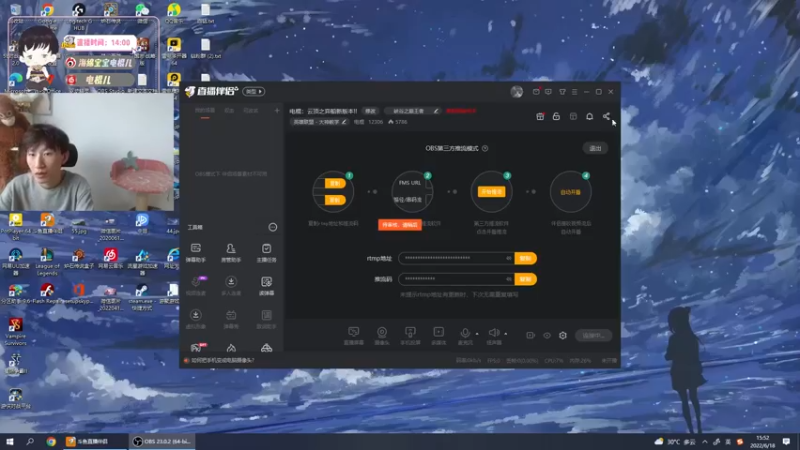Click the skin icon in the title bar
Screen dimensions: 800x450
tap(562, 92)
